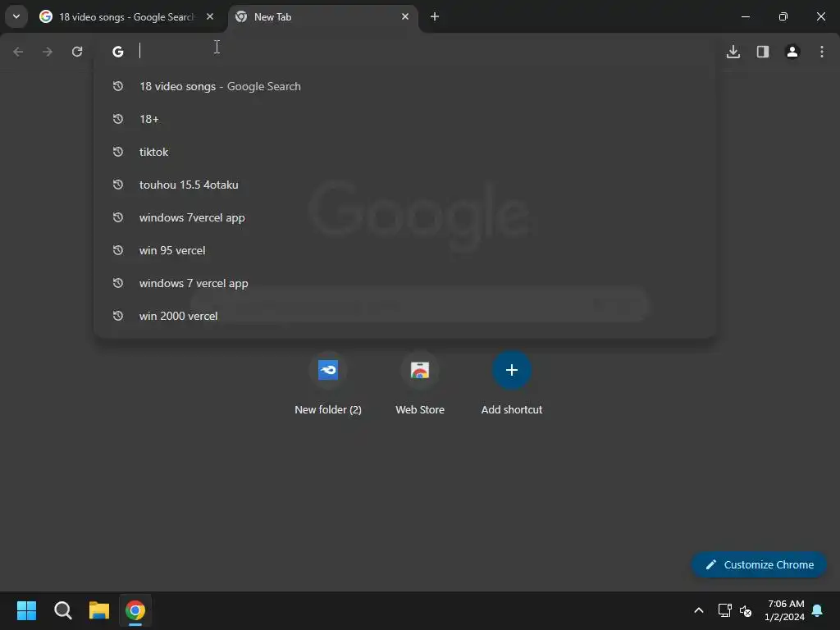840x630 pixels.
Task: Open the Web Store shortcut tile
Action: (x=420, y=383)
